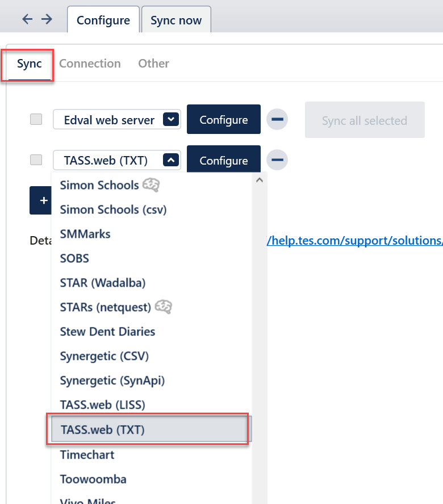Tick the Edval web server checkbox

tap(36, 119)
